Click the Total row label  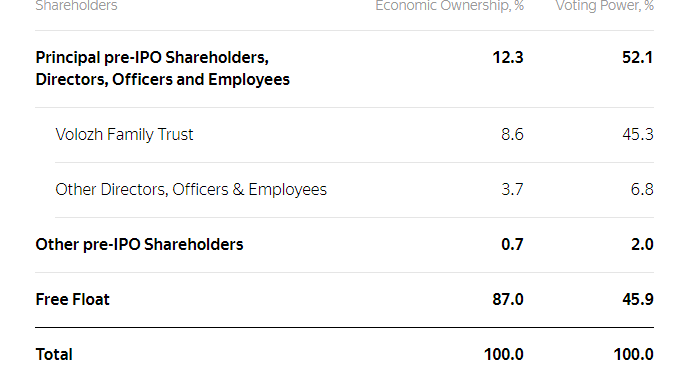coord(54,355)
